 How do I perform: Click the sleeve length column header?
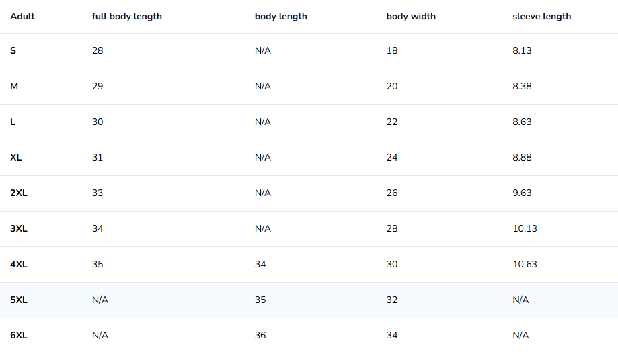pyautogui.click(x=541, y=17)
